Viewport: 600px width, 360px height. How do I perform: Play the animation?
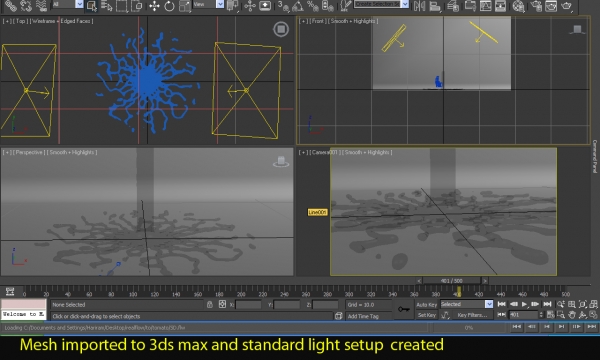(x=525, y=304)
